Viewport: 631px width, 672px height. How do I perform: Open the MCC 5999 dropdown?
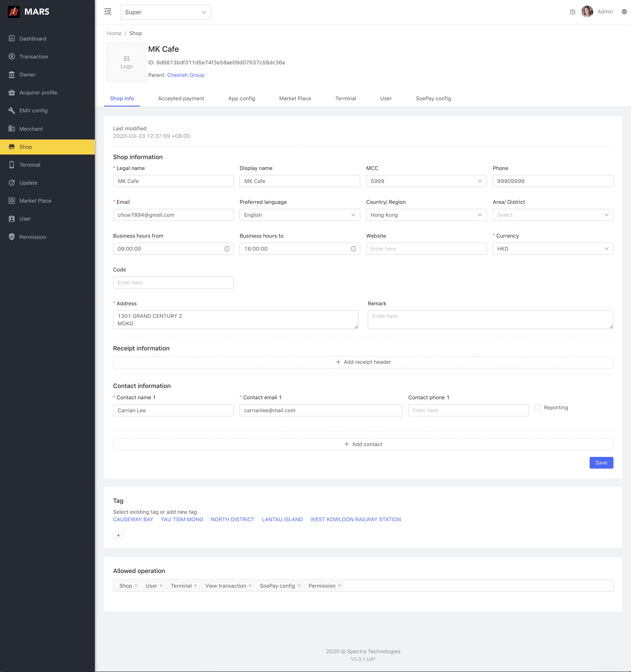[x=426, y=181]
